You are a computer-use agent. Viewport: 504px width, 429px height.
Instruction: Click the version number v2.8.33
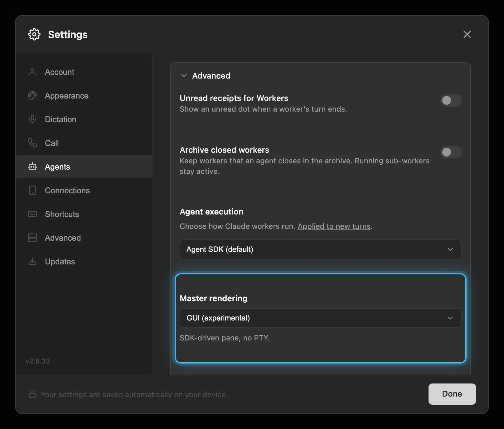(x=38, y=361)
